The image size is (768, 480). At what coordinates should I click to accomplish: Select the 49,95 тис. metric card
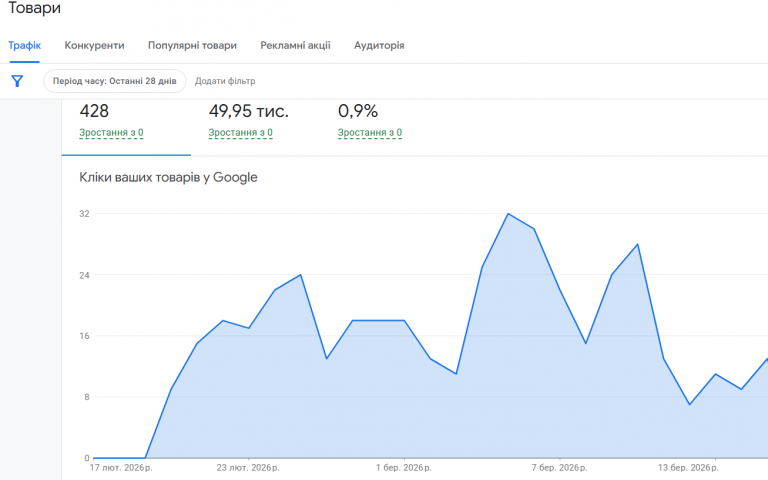tap(255, 126)
